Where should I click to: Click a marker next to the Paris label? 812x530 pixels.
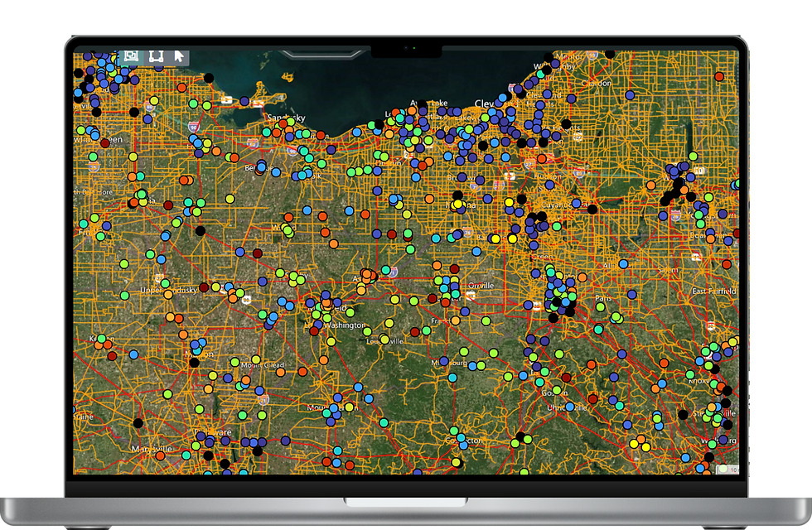click(x=601, y=306)
